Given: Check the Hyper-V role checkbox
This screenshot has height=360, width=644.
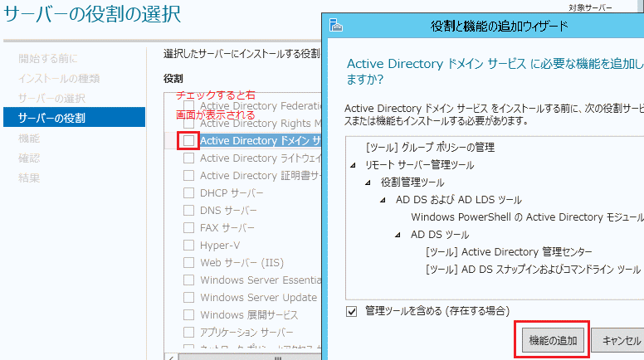Looking at the screenshot, I should [x=188, y=245].
